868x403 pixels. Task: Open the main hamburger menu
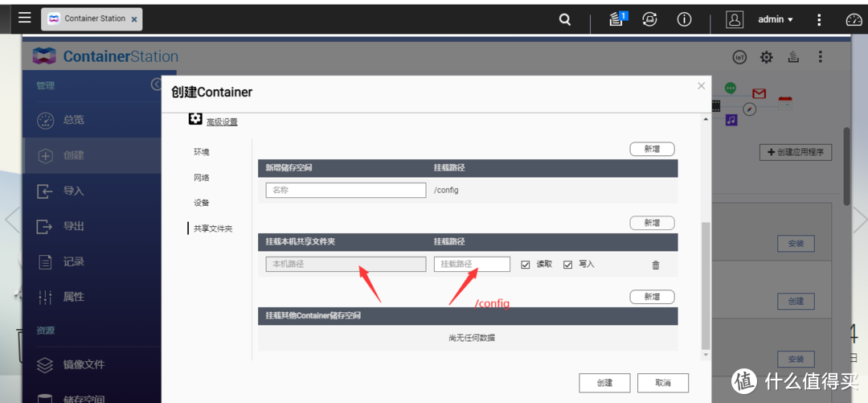coord(25,18)
